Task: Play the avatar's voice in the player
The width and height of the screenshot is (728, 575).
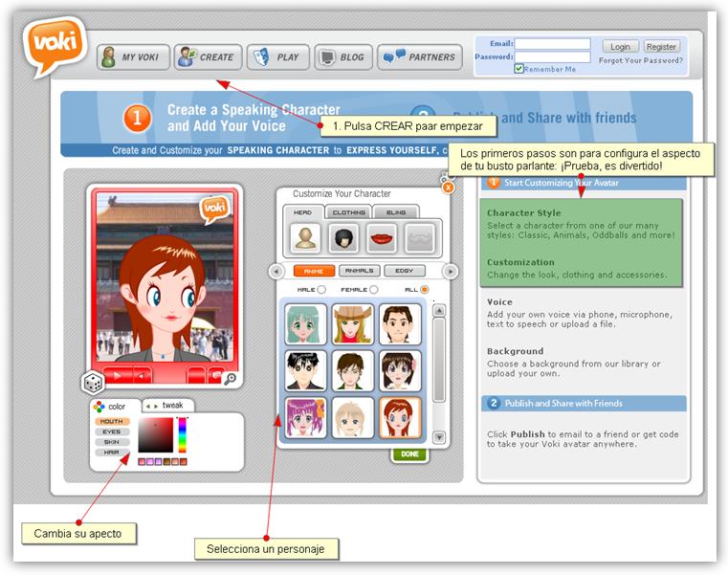Action: tap(118, 375)
